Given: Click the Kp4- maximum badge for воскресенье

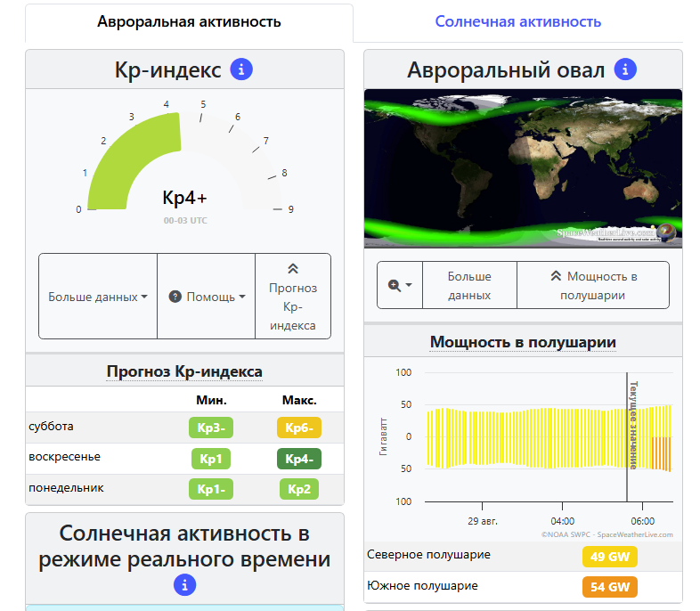Looking at the screenshot, I should tap(298, 459).
